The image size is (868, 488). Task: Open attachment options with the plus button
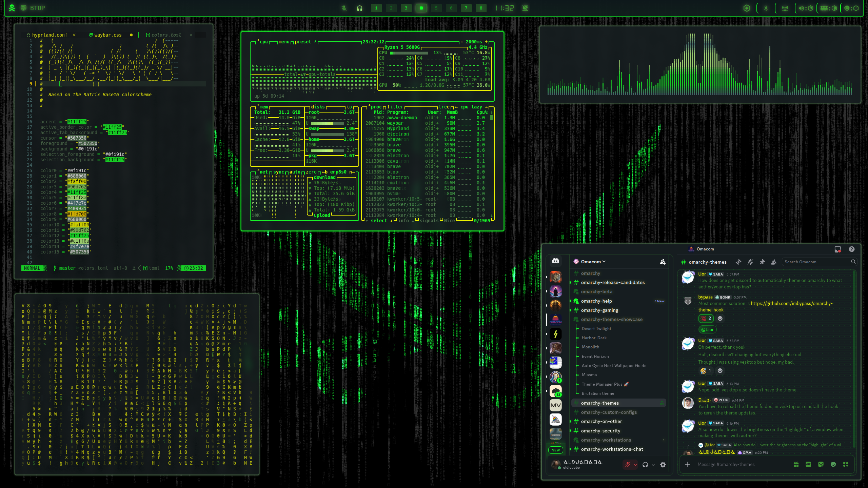(x=687, y=464)
